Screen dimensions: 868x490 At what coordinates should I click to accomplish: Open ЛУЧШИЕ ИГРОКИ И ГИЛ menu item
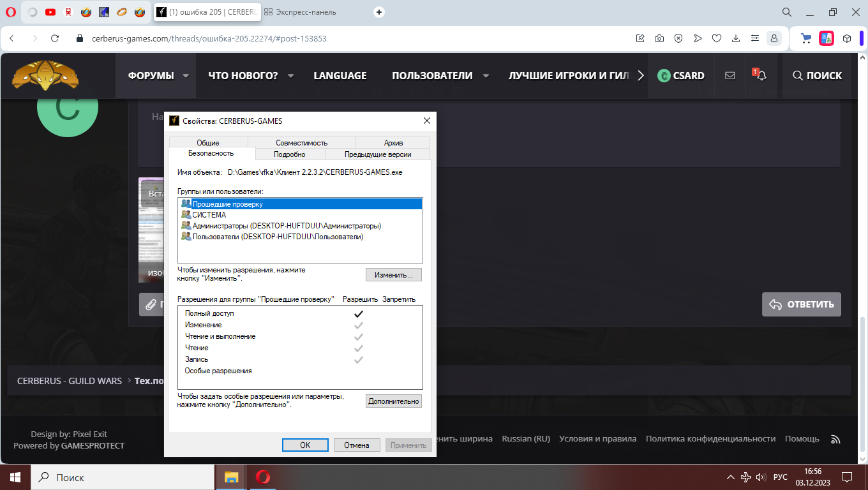pos(569,75)
